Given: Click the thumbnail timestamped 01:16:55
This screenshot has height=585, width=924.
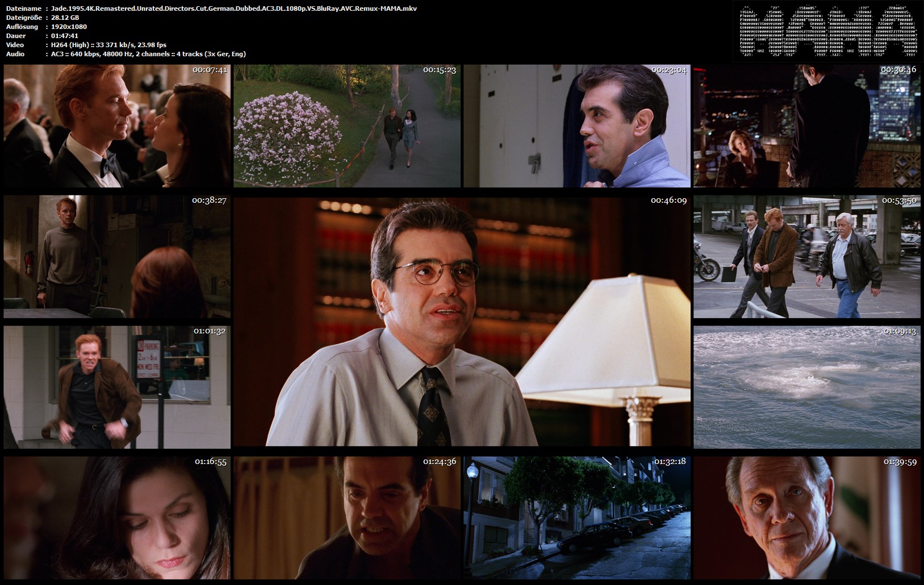Looking at the screenshot, I should (117, 518).
